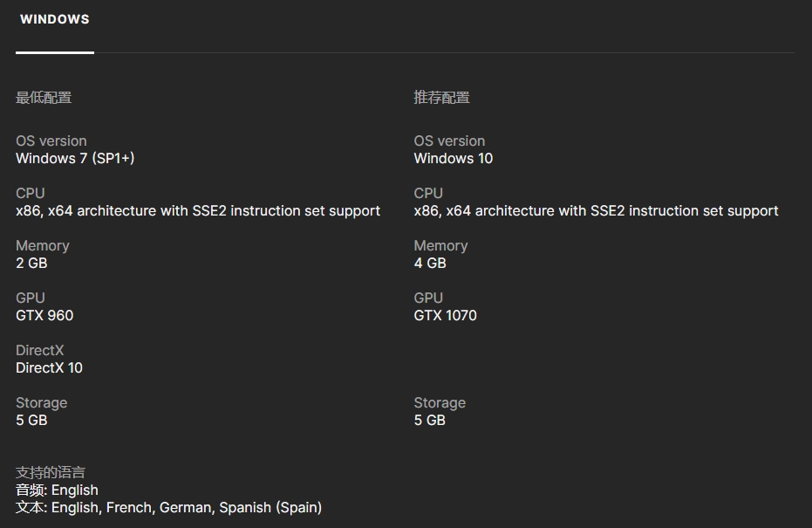Click the Memory label under 推荐配置
The width and height of the screenshot is (812, 528).
pos(440,245)
